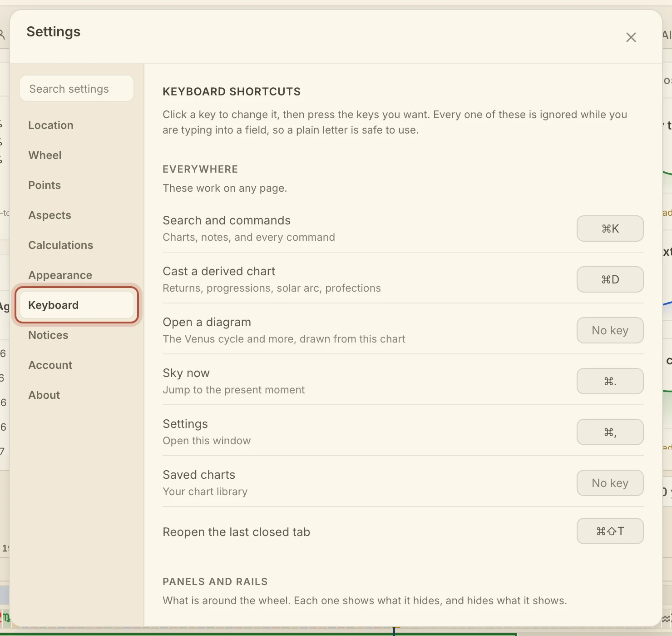Click 'Your chart library' description
The image size is (672, 636).
205,492
